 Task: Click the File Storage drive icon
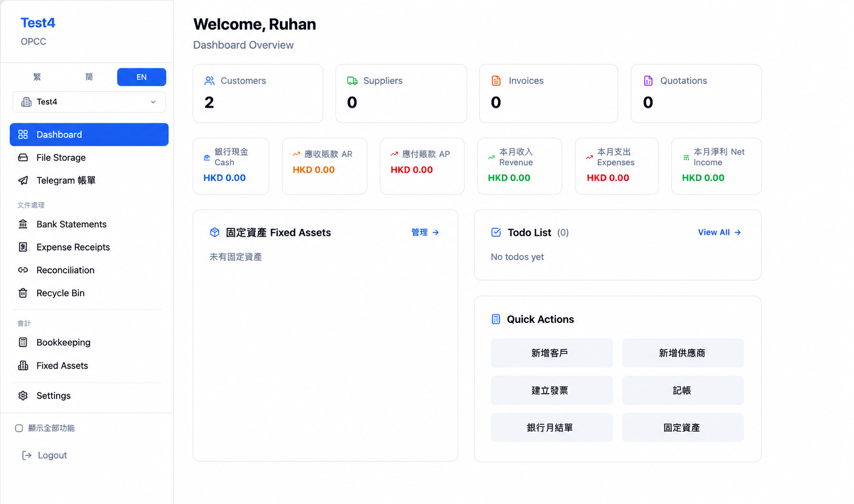click(x=23, y=158)
